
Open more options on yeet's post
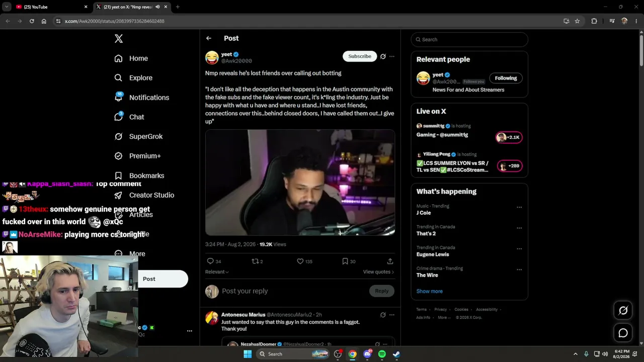pos(392,56)
